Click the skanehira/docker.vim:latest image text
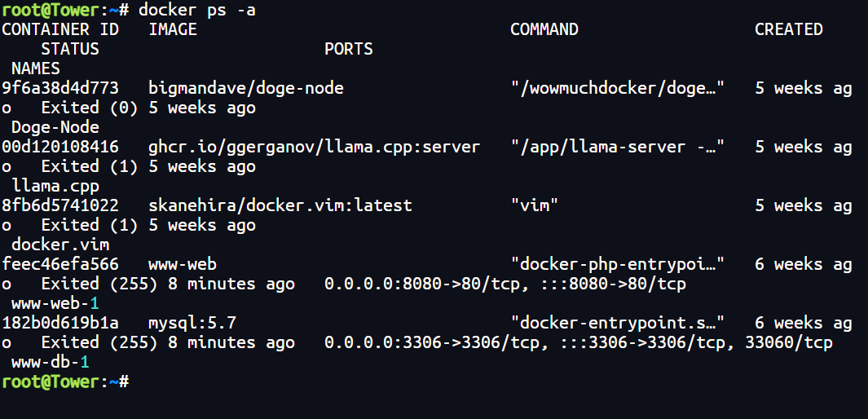 pyautogui.click(x=280, y=206)
